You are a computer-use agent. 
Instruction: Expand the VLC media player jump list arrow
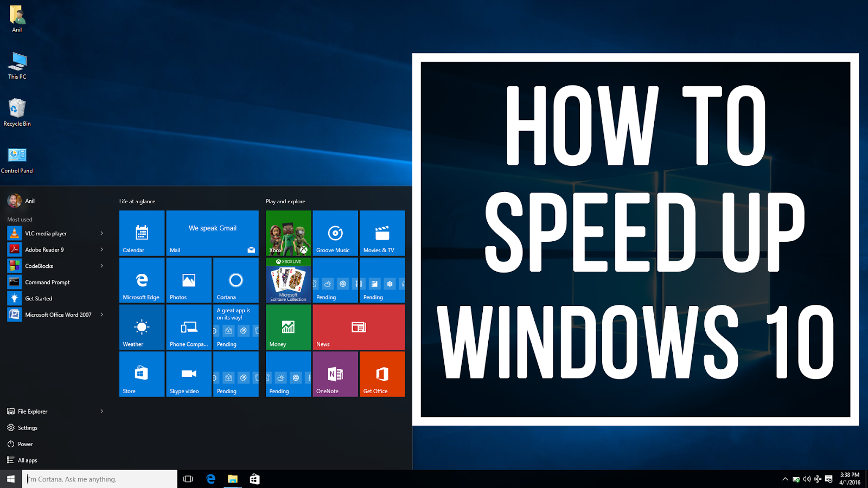coord(101,233)
